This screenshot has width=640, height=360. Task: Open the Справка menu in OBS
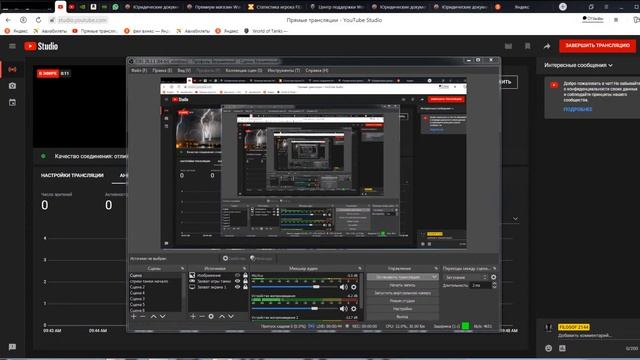tap(317, 70)
